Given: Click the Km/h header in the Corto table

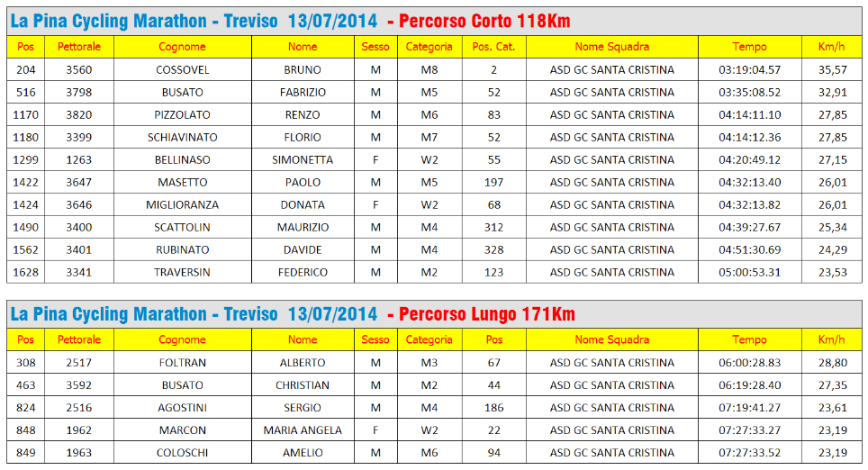Looking at the screenshot, I should tap(831, 47).
